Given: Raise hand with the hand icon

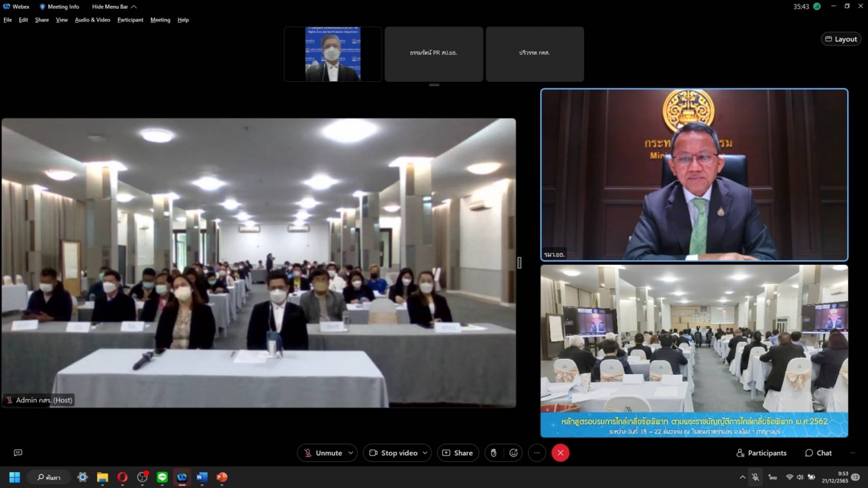Looking at the screenshot, I should (493, 453).
